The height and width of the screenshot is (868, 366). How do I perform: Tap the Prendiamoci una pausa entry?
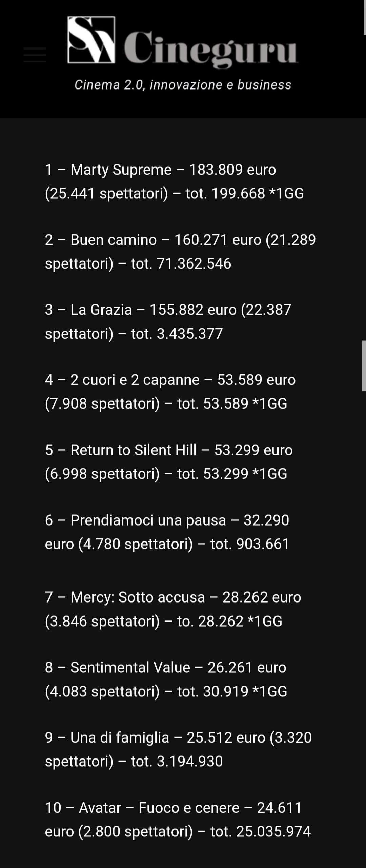click(148, 520)
